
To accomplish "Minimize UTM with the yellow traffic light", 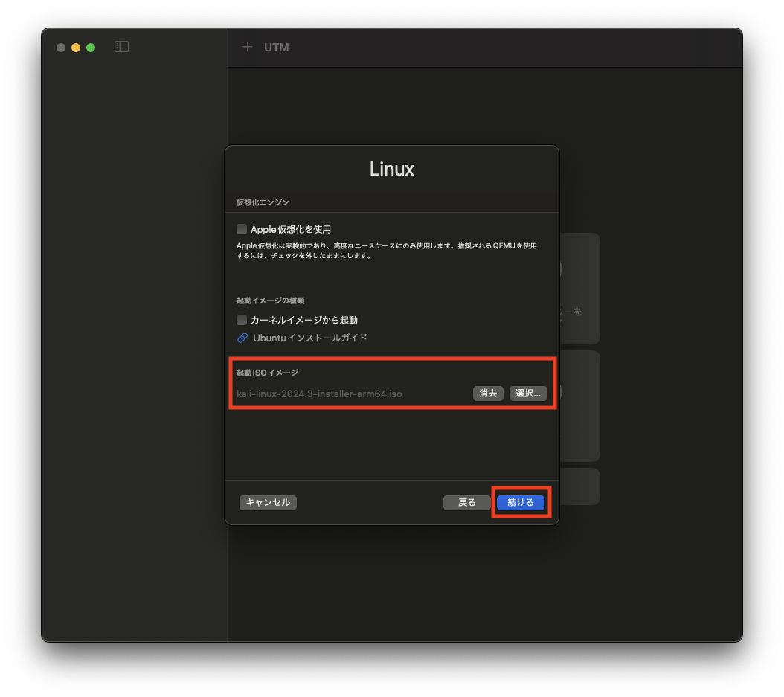I will pos(75,47).
